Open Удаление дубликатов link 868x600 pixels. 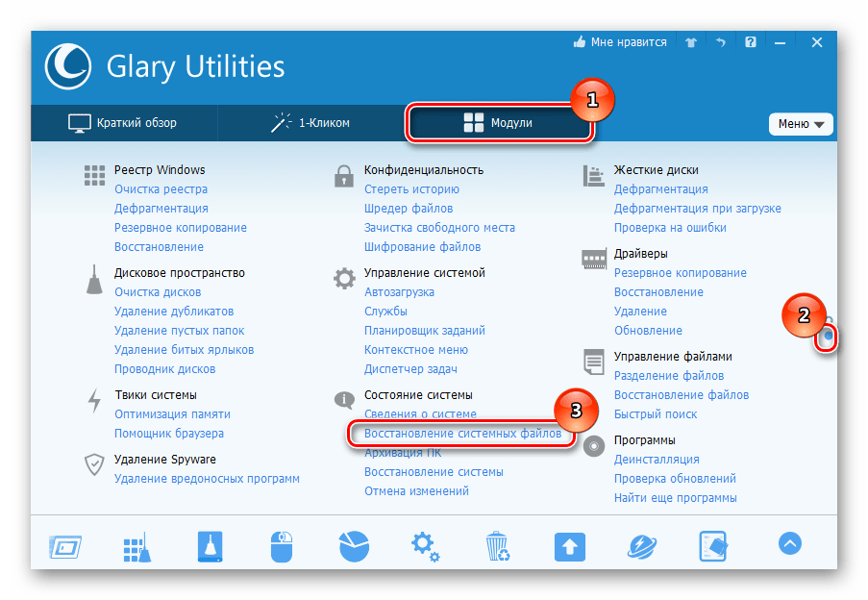click(174, 312)
